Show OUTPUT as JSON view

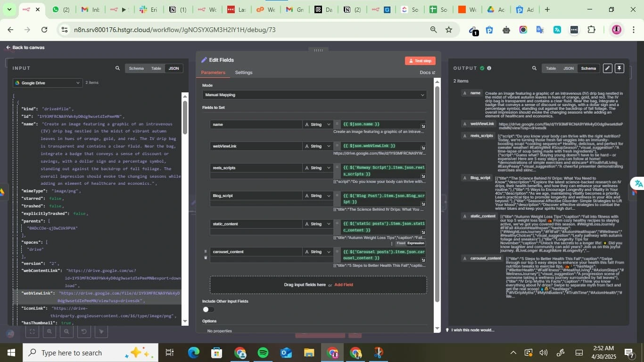click(569, 68)
